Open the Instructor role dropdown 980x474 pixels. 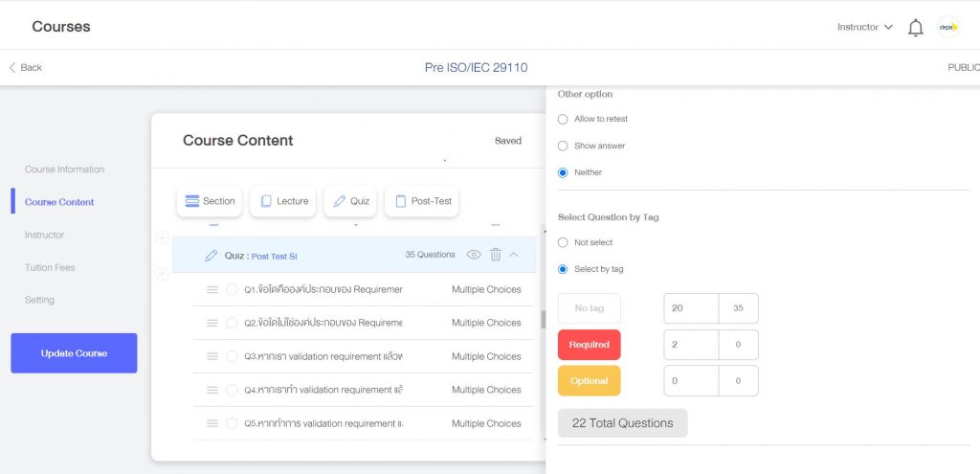(x=864, y=27)
